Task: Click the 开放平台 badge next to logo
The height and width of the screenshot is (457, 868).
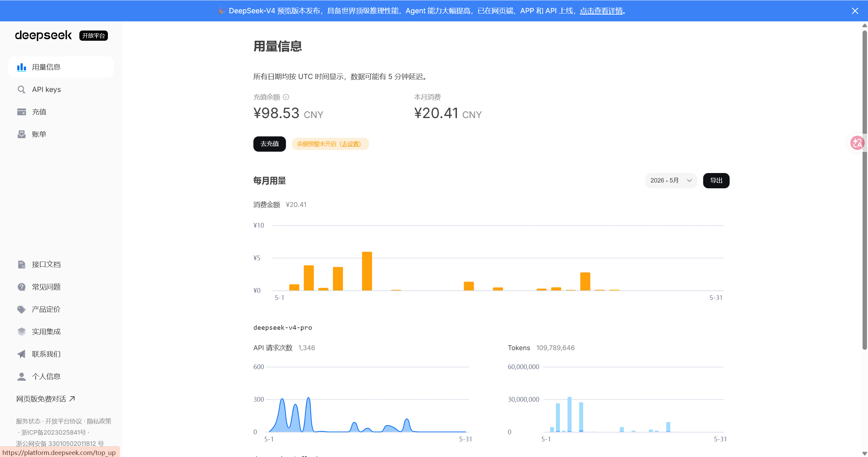Action: click(x=94, y=36)
